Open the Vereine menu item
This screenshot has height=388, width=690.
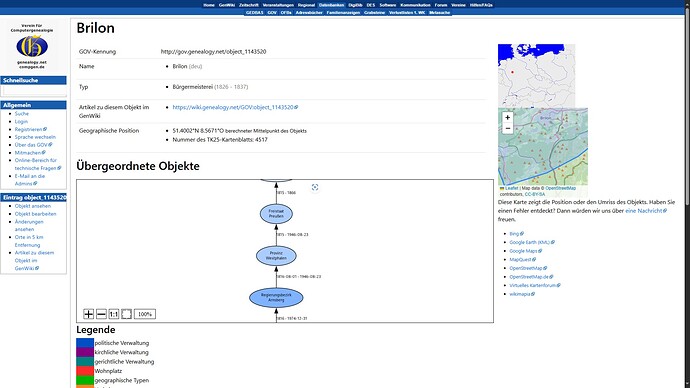pyautogui.click(x=459, y=5)
